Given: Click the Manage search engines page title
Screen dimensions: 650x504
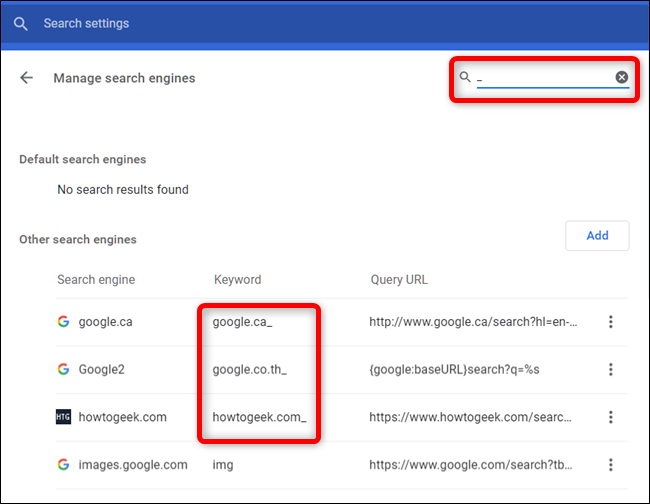Looking at the screenshot, I should 124,78.
